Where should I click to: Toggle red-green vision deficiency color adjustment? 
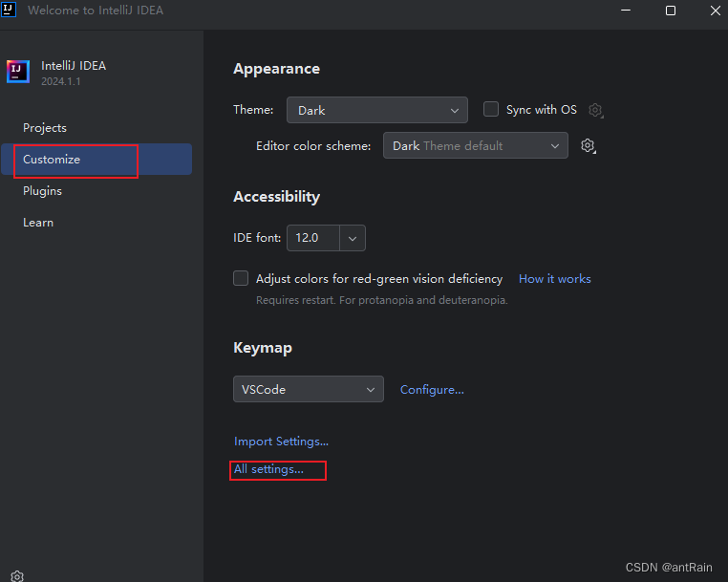click(241, 278)
